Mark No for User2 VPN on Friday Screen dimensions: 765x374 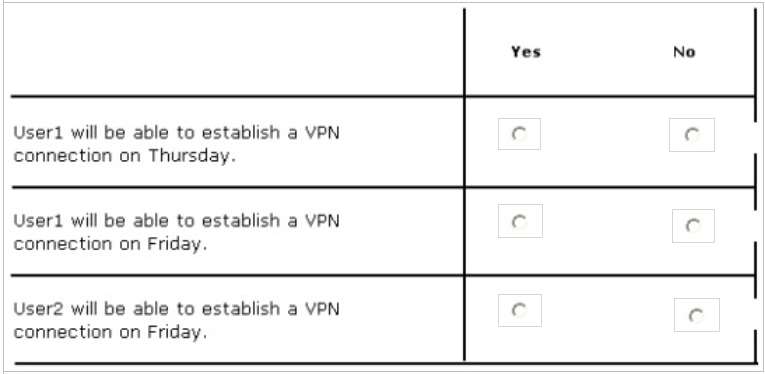point(697,315)
